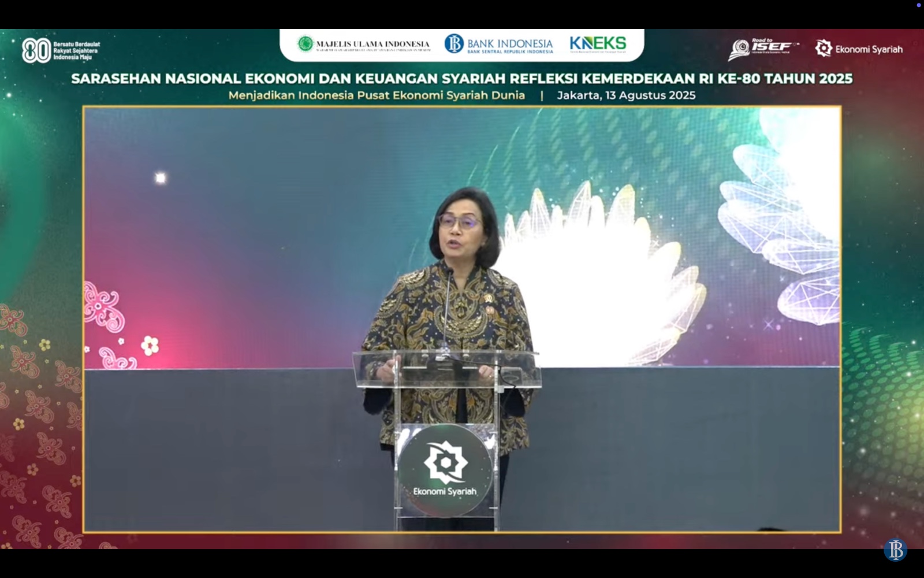Click the Bank Indonesia logo in header
Viewport: 924px width, 578px height.
coord(498,44)
